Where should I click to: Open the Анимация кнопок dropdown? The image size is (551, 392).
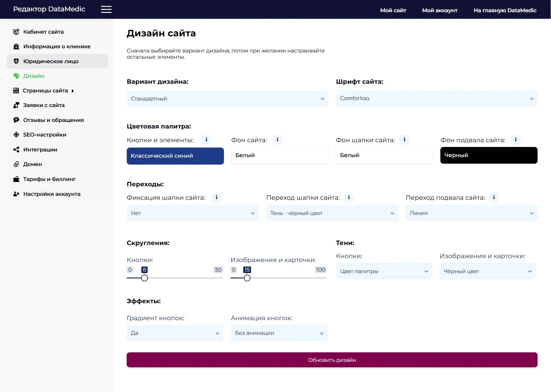[x=279, y=333]
